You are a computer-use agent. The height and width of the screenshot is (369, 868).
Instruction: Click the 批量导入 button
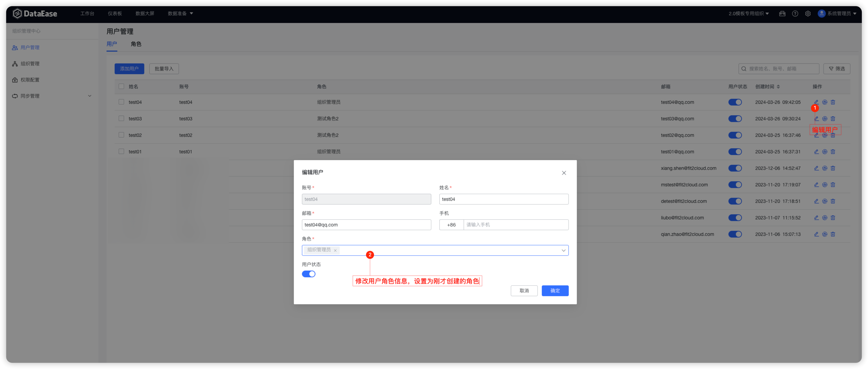[164, 69]
